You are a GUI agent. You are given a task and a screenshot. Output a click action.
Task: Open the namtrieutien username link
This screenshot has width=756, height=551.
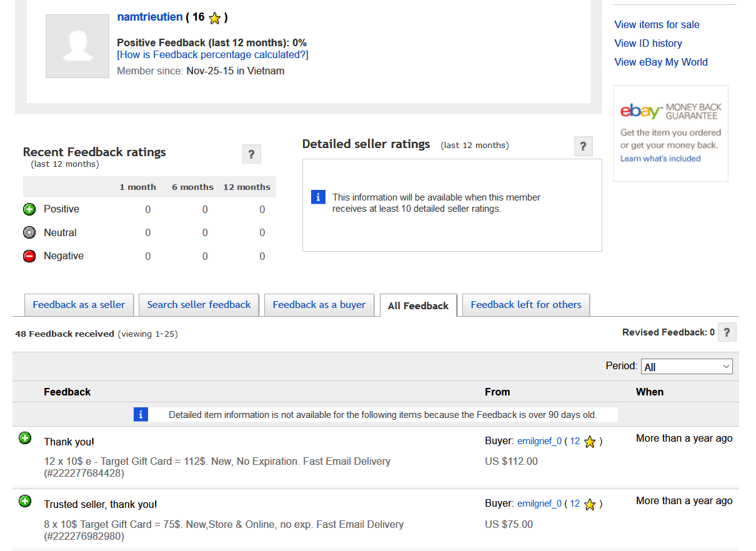coord(150,17)
